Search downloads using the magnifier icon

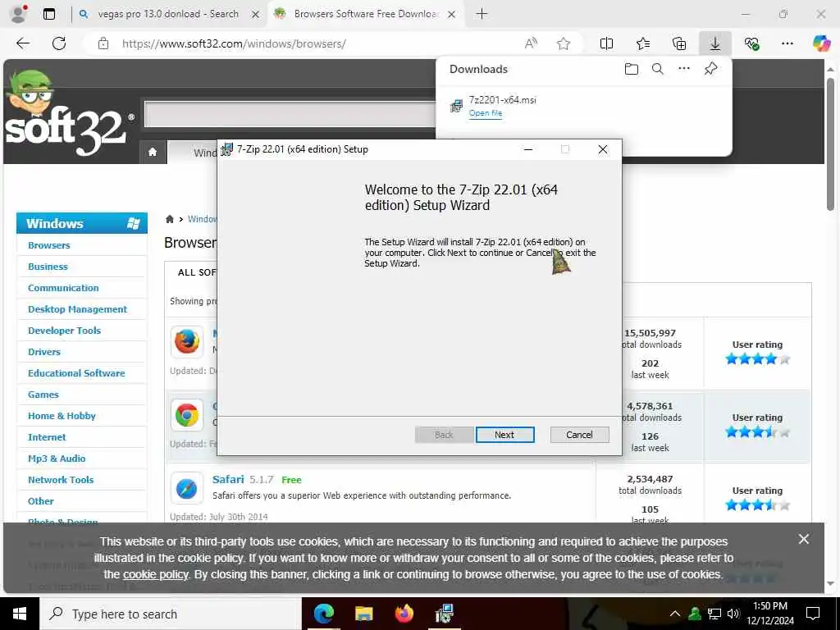(x=657, y=69)
